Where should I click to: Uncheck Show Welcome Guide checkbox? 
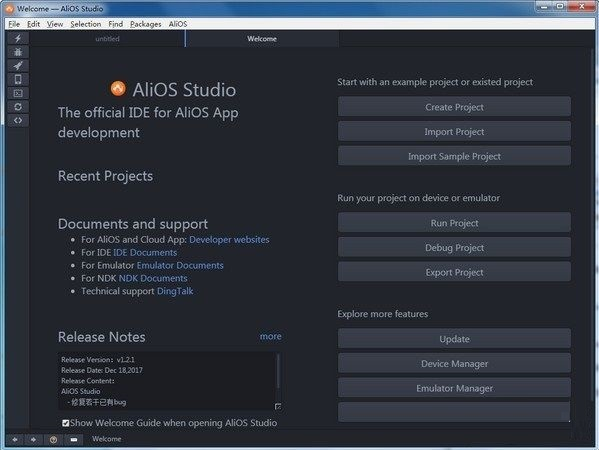[x=66, y=423]
